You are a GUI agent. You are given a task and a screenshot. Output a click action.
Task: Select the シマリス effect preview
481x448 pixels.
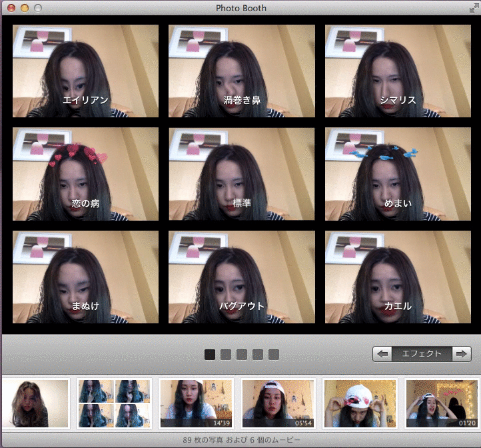coord(398,71)
